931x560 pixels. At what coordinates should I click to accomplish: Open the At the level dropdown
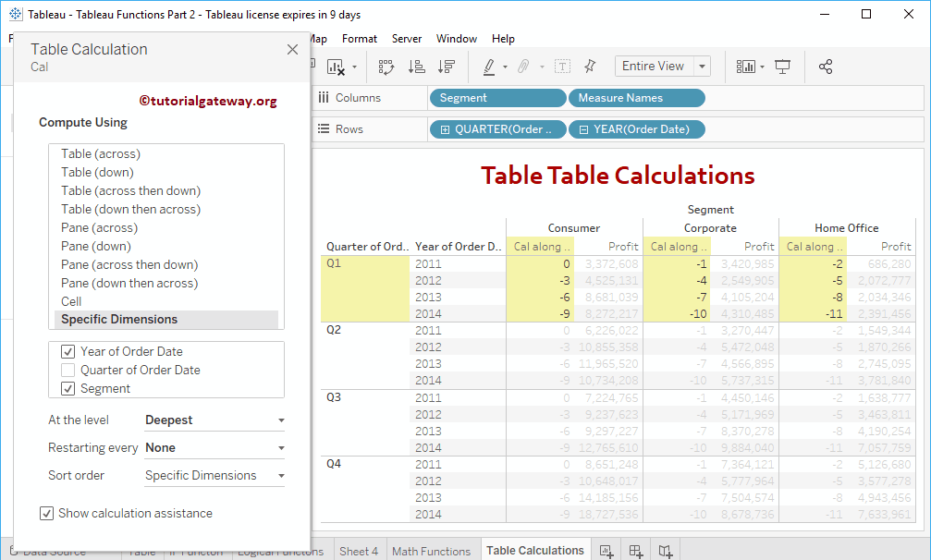tap(214, 420)
